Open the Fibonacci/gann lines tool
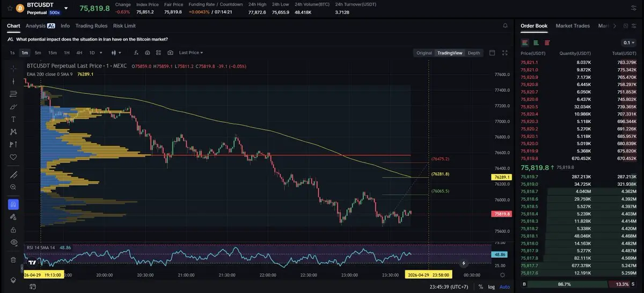Image resolution: width=644 pixels, height=293 pixels. click(13, 94)
